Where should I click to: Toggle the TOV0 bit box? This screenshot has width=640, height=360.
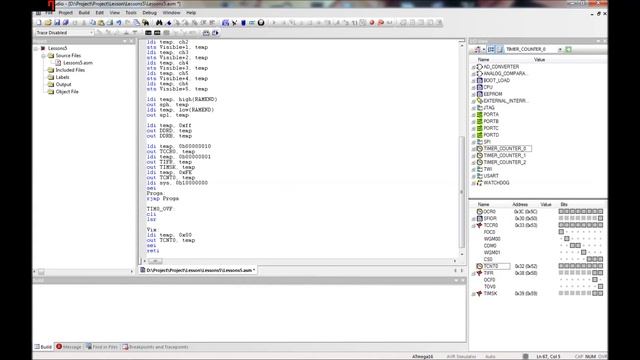point(600,287)
